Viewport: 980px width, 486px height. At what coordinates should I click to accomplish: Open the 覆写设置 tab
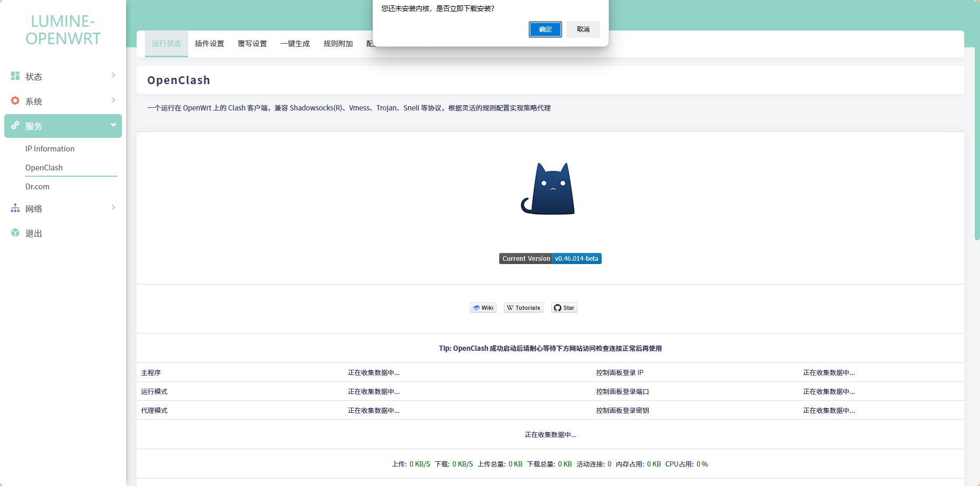[252, 44]
